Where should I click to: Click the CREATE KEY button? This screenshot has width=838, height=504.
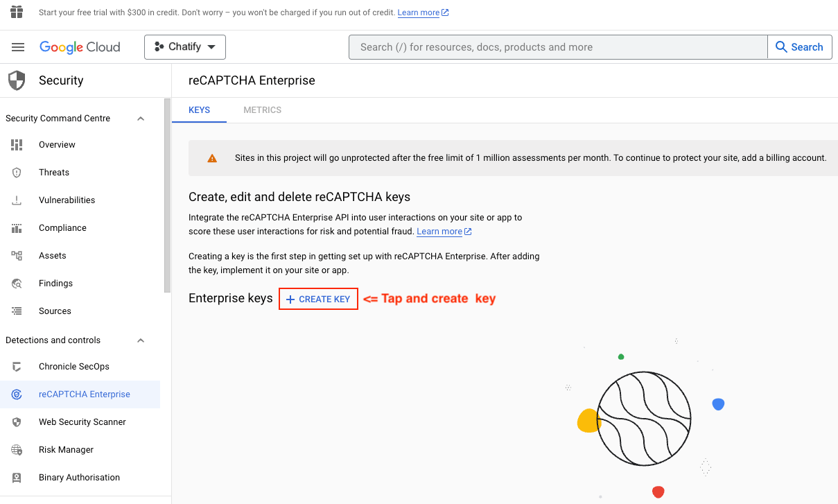318,298
